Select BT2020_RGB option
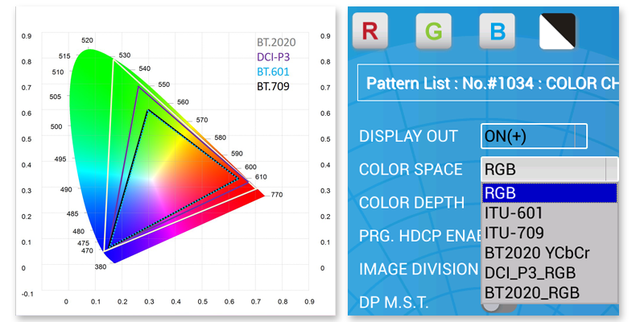Image resolution: width=644 pixels, height=322 pixels. point(550,293)
